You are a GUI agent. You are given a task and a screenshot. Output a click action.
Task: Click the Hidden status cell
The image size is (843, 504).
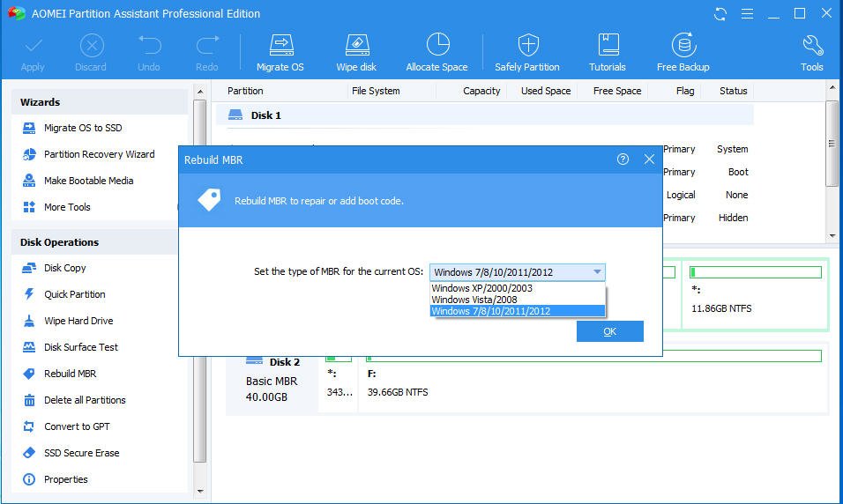pyautogui.click(x=734, y=218)
